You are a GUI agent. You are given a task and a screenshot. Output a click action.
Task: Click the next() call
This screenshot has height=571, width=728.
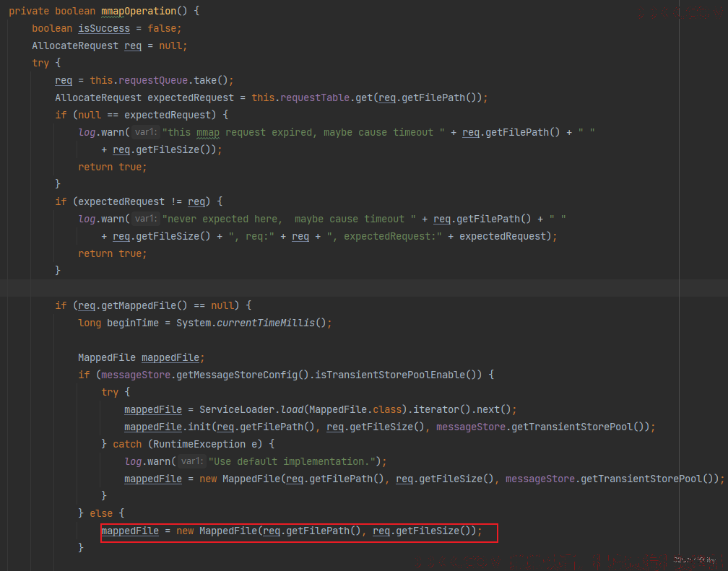(x=494, y=409)
